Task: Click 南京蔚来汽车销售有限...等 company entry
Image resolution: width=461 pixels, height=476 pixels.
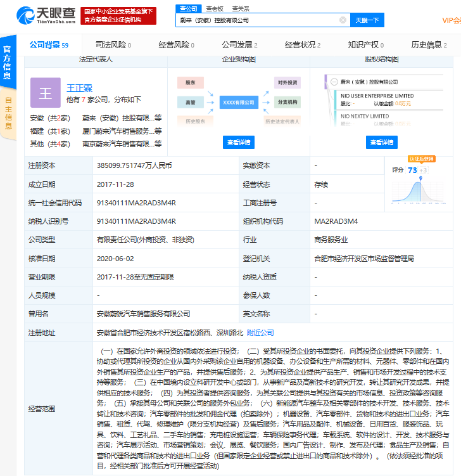Action: point(122,144)
